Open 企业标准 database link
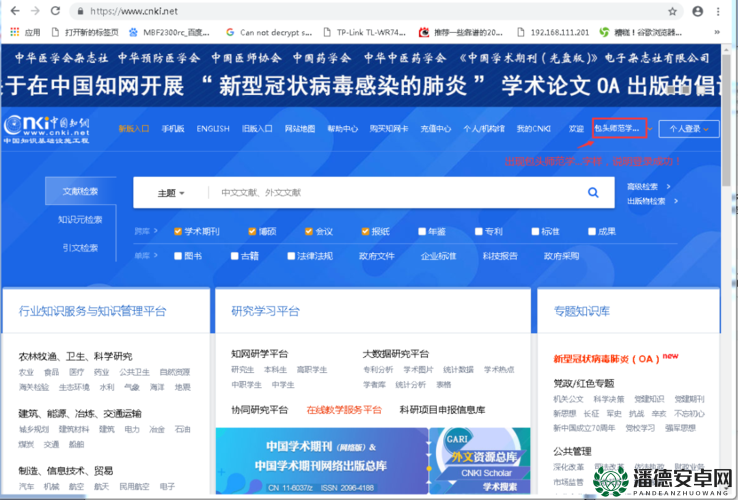 pos(438,256)
